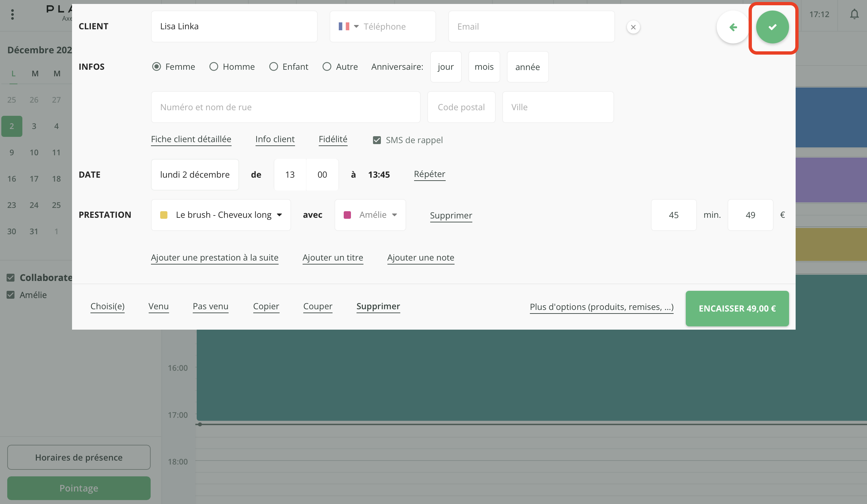Switch to the Fidélité section
Viewport: 867px width, 504px height.
pyautogui.click(x=333, y=139)
